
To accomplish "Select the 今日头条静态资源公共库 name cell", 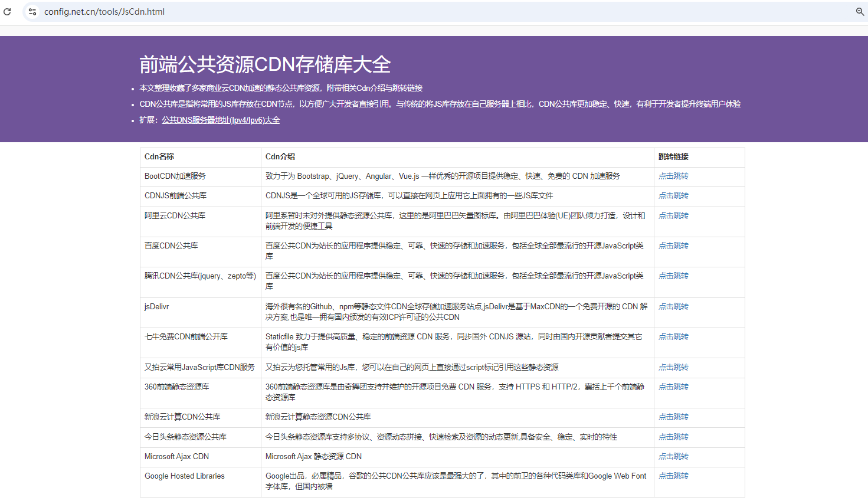I will 201,437.
